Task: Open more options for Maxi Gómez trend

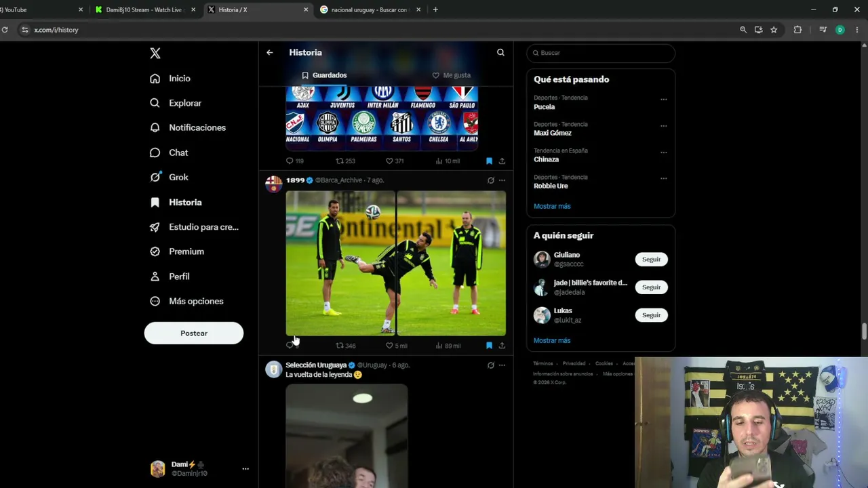Action: coord(664,126)
